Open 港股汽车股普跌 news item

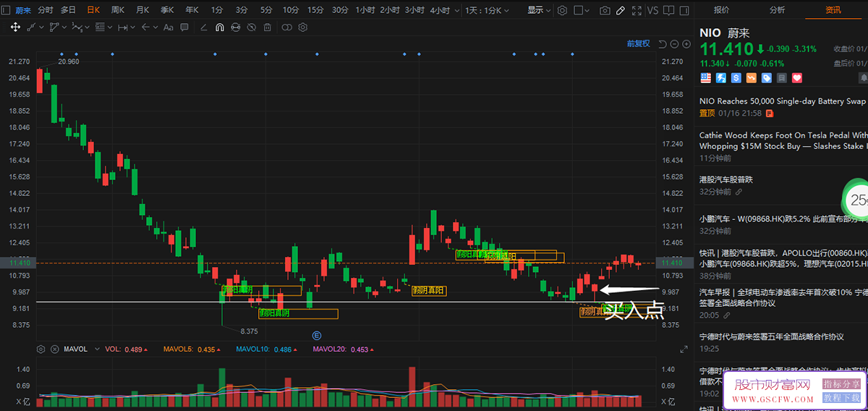pos(726,179)
